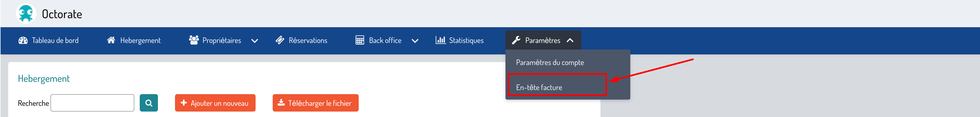Expand the Back office dropdown chevron

click(415, 41)
